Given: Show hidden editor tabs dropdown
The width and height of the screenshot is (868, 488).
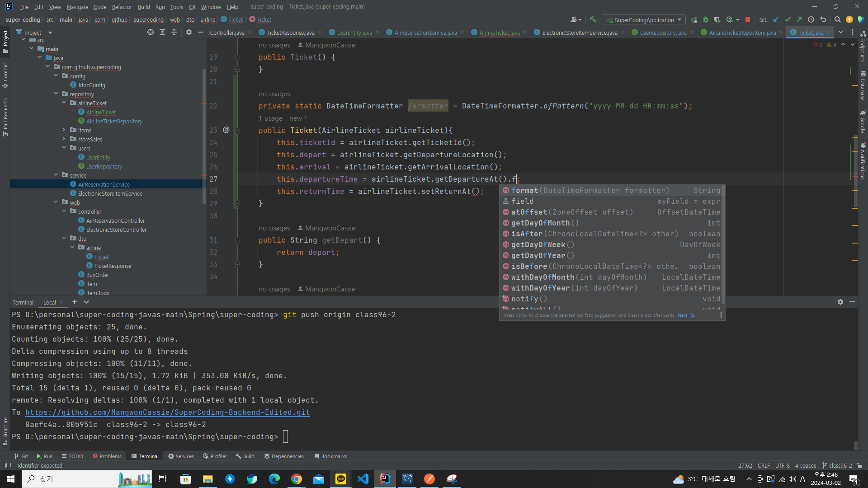Looking at the screenshot, I should click(x=841, y=33).
